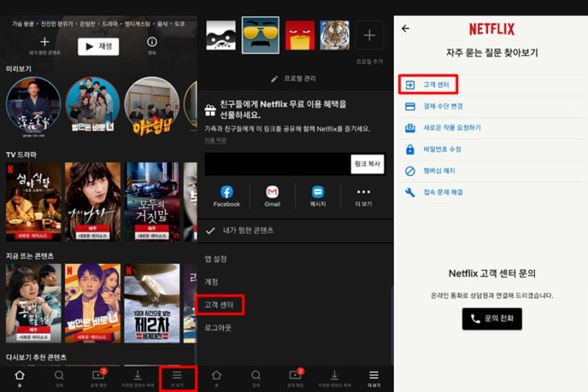Tap the plus box to add a profile

point(370,35)
